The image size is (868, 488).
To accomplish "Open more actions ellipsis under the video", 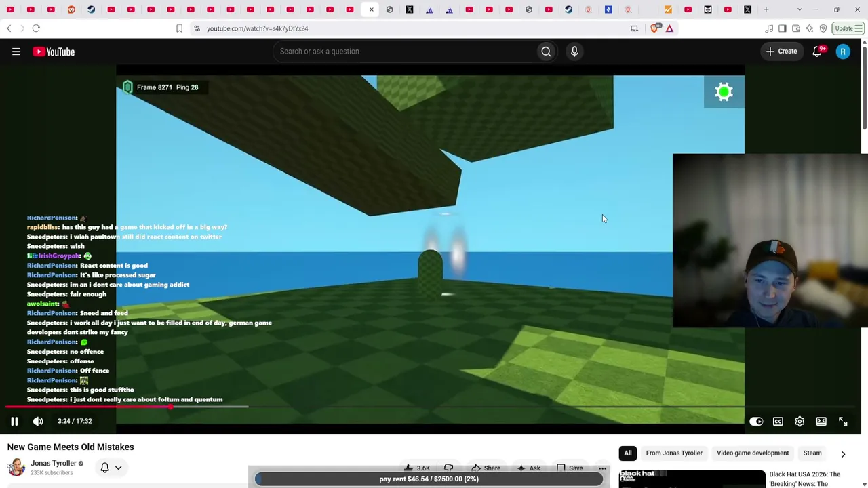I will (x=602, y=468).
